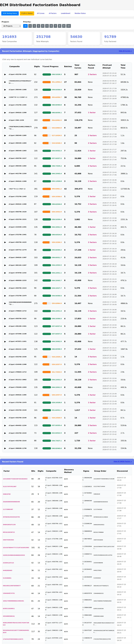Expand the aliquot:4332768:i5245 row
This screenshot has height=644, width=134.
(x=5, y=74)
